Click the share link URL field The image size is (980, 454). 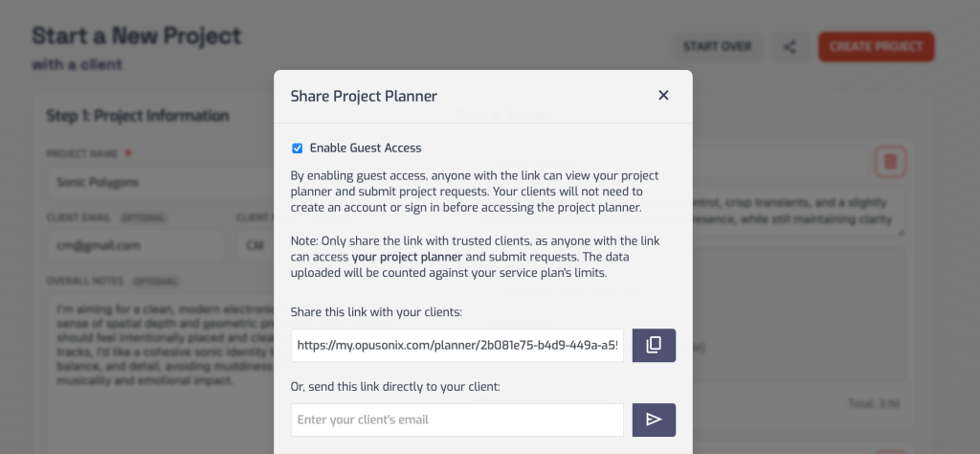tap(457, 345)
